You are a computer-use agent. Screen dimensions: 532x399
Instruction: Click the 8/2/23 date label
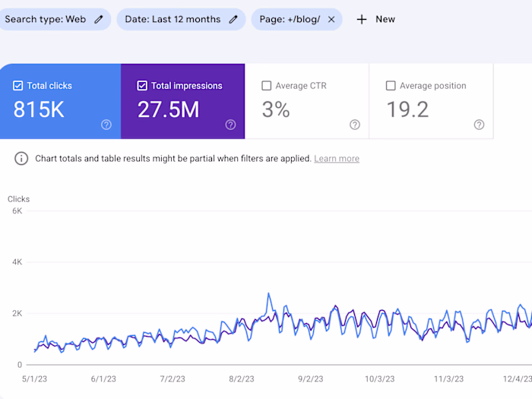(242, 379)
